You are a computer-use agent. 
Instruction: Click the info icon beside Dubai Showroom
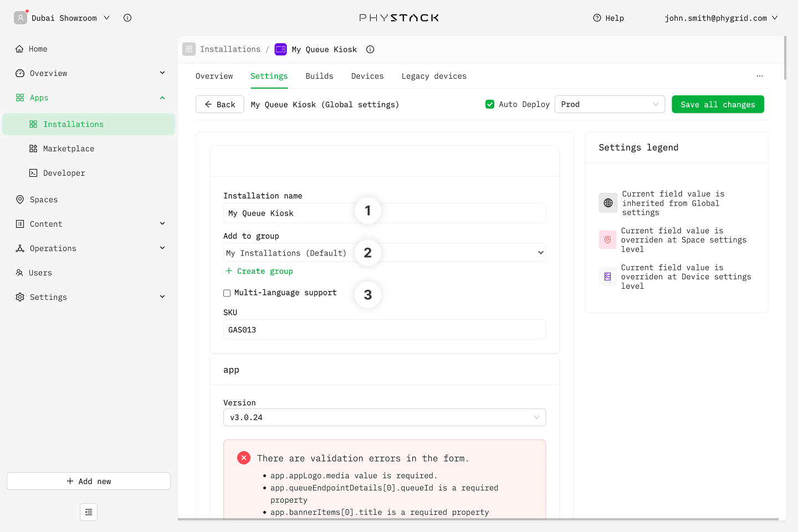(127, 18)
